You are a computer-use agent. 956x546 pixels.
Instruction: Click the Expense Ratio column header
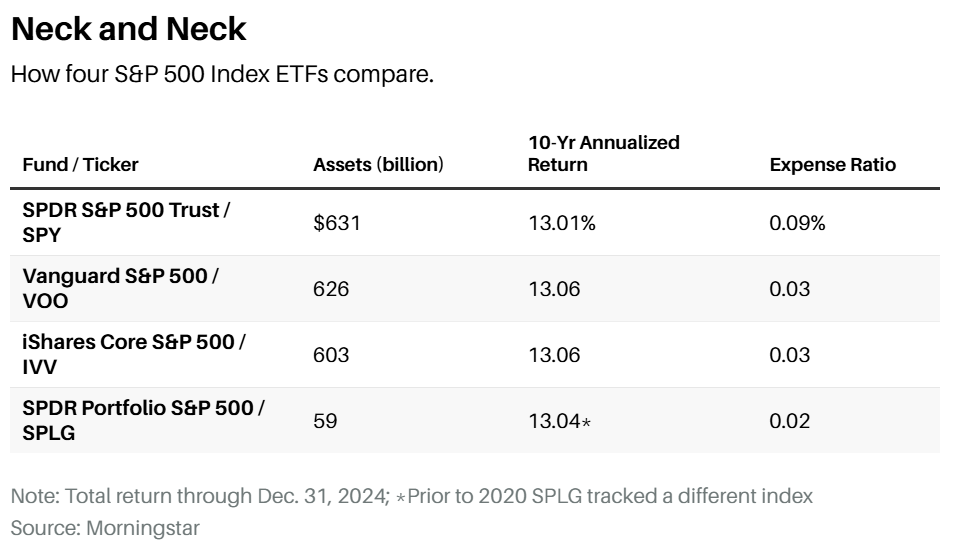tap(832, 164)
